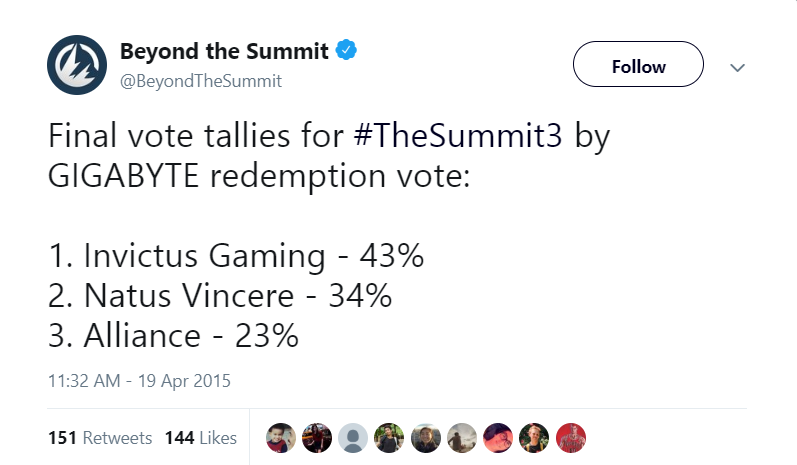Expand the tweet options chevron menu
Image resolution: width=797 pixels, height=465 pixels.
(x=737, y=67)
